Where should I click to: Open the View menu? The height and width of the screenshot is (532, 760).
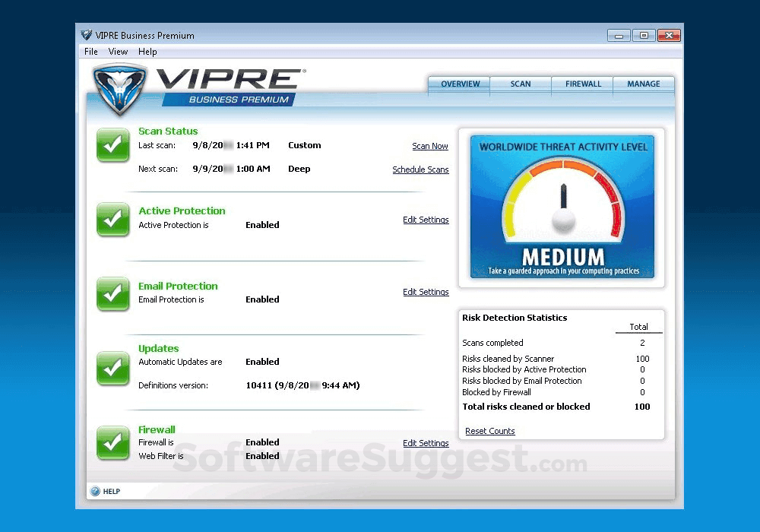point(118,52)
